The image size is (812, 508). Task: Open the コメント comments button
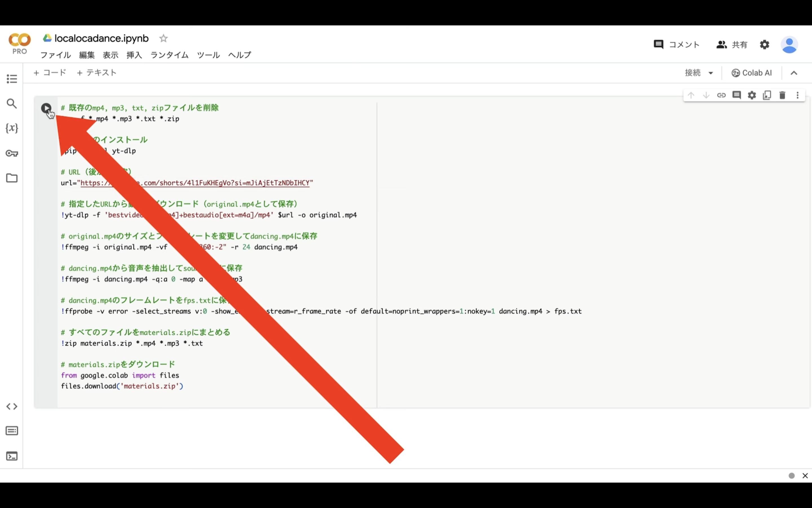tap(676, 44)
